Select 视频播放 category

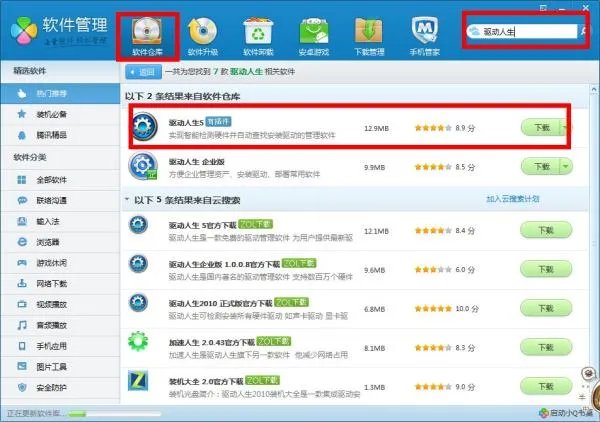[60, 305]
